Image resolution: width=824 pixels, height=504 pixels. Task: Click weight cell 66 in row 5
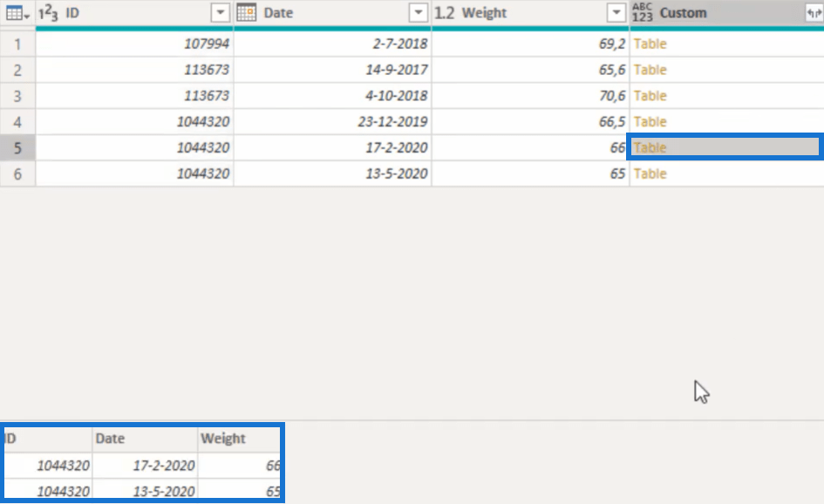click(530, 147)
